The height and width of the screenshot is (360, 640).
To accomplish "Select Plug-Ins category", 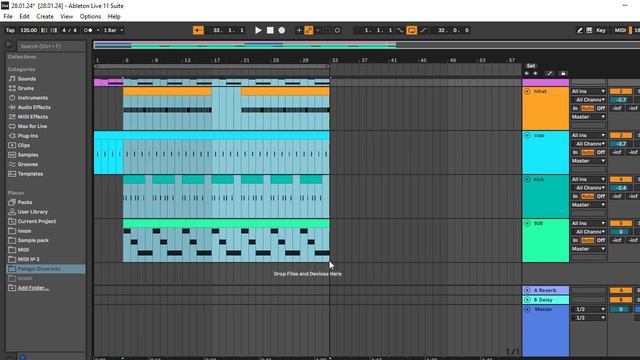I will [27, 136].
